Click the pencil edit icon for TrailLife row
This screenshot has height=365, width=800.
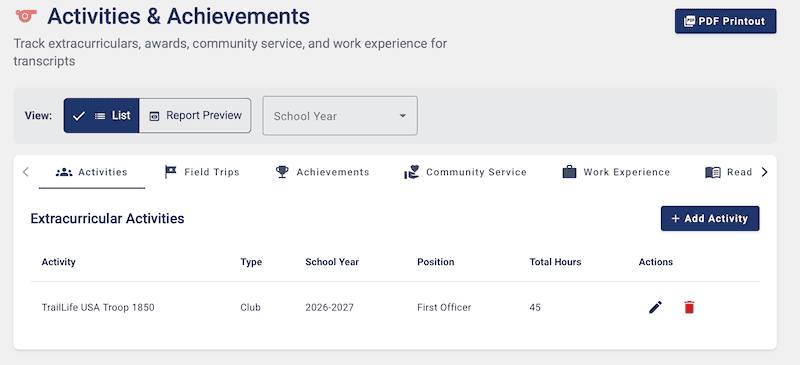[656, 307]
